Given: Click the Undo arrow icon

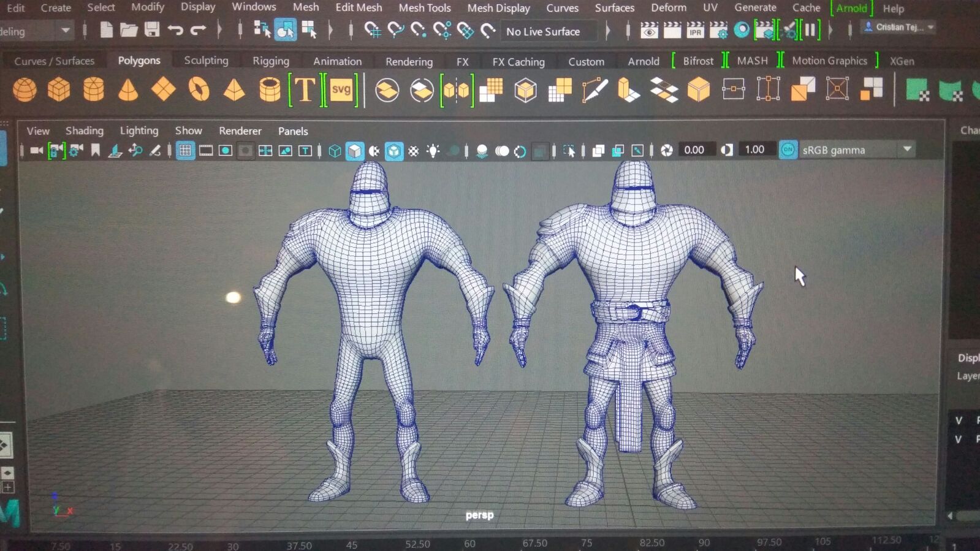Looking at the screenshot, I should (175, 30).
